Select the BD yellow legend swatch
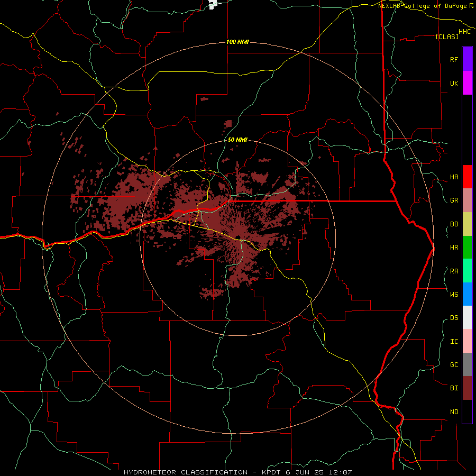476x476 pixels. pyautogui.click(x=467, y=224)
